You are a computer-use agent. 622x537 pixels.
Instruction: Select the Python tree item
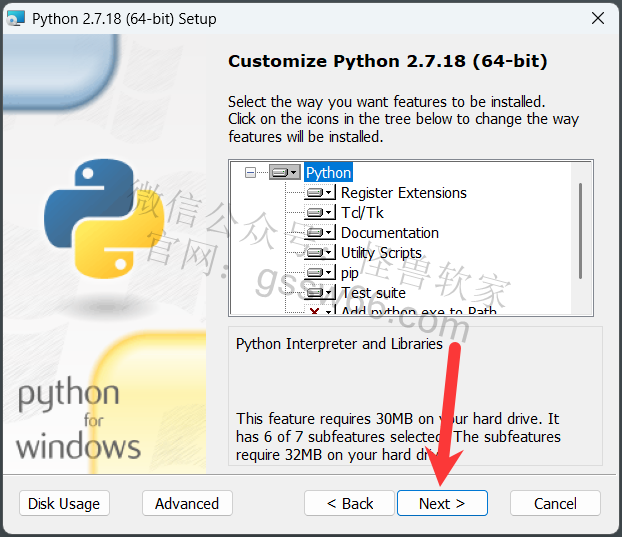coord(328,173)
